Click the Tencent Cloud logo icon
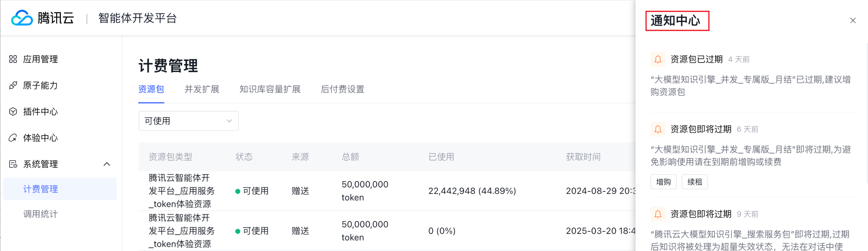The height and width of the screenshot is (251, 868). click(x=22, y=18)
